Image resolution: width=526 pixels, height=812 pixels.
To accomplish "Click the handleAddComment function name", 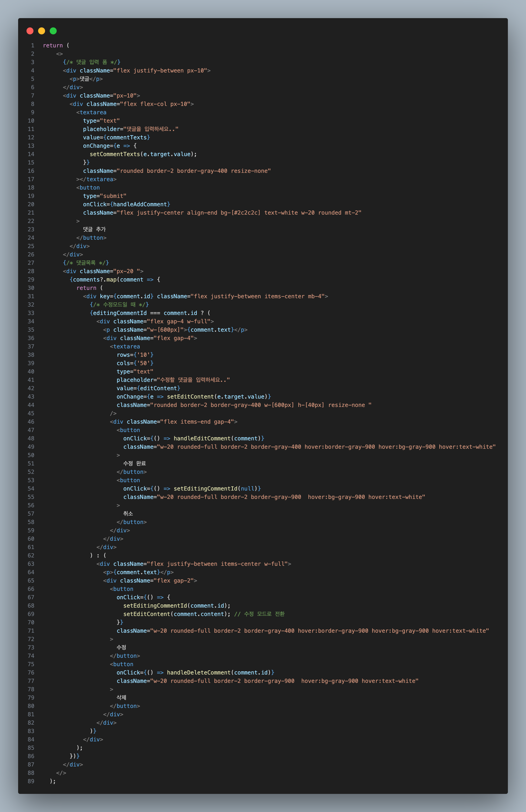I will [140, 204].
